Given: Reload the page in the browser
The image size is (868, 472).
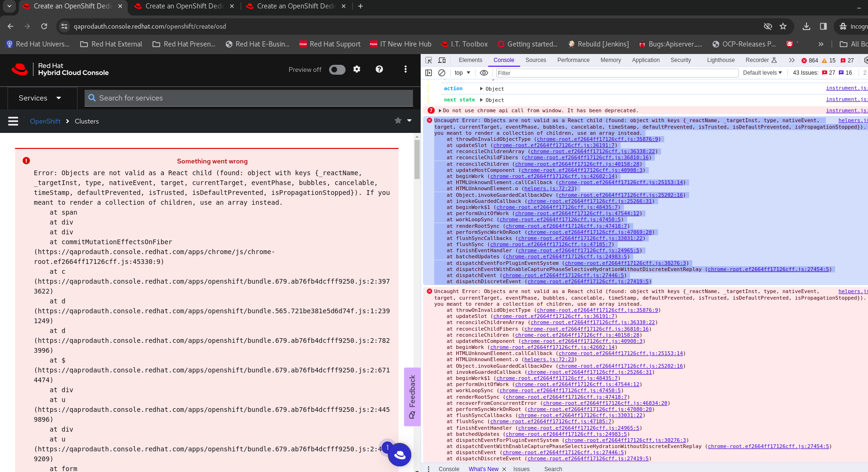Looking at the screenshot, I should tap(44, 26).
